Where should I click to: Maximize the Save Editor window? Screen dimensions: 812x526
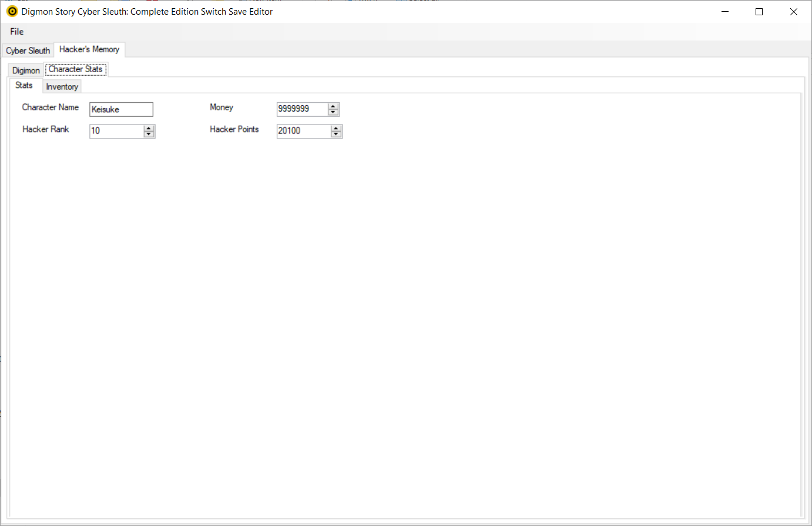(x=759, y=12)
